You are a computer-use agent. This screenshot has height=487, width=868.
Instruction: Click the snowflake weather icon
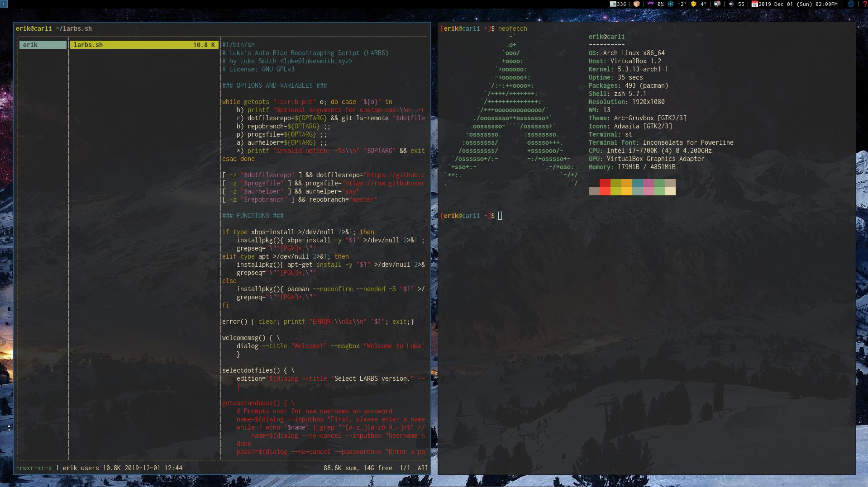pyautogui.click(x=670, y=4)
